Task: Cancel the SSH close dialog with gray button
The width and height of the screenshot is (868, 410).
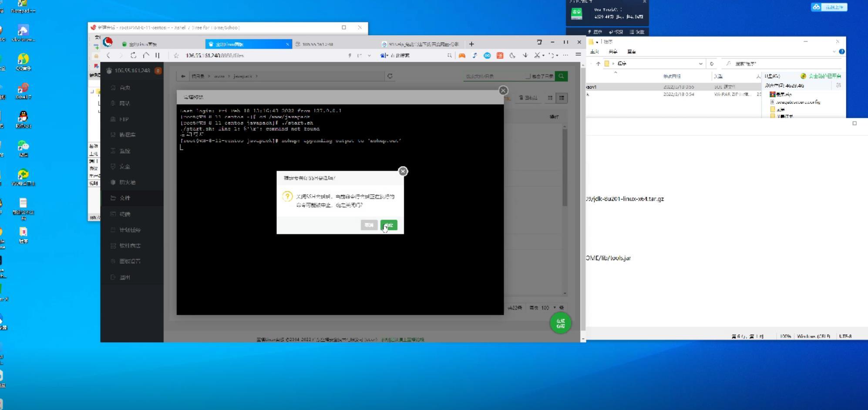Action: 369,225
